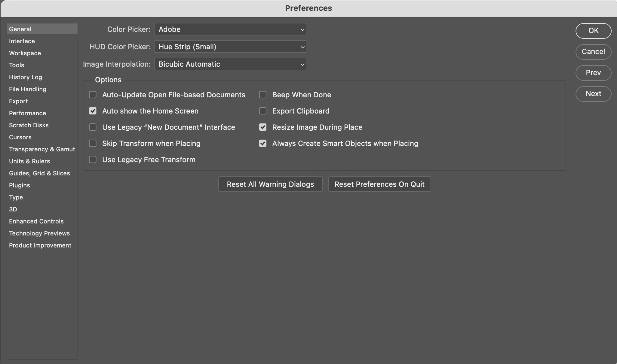The width and height of the screenshot is (617, 364).
Task: Open Scratch Disks preferences
Action: pos(29,125)
